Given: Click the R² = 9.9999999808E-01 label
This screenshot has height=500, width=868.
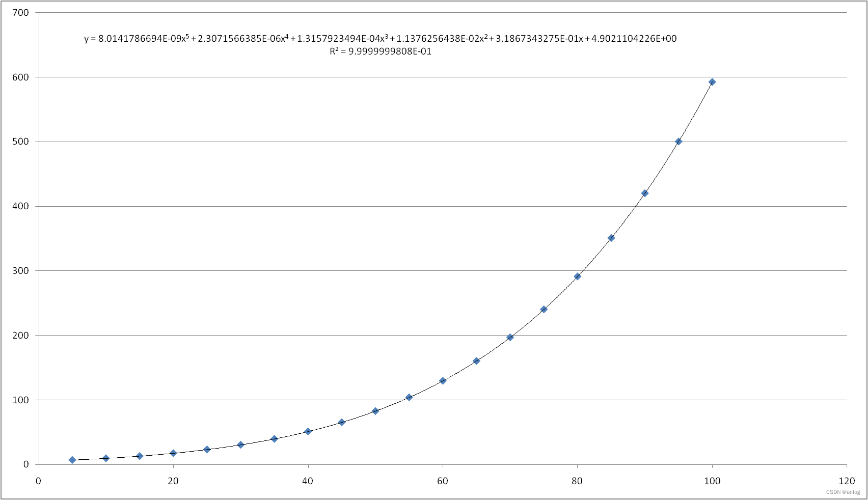Looking at the screenshot, I should tap(381, 51).
